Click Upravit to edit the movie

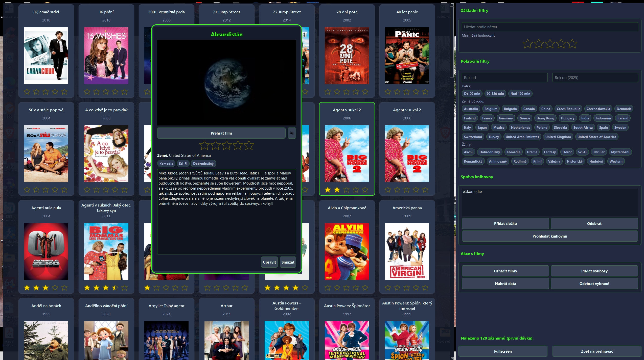[x=269, y=262]
